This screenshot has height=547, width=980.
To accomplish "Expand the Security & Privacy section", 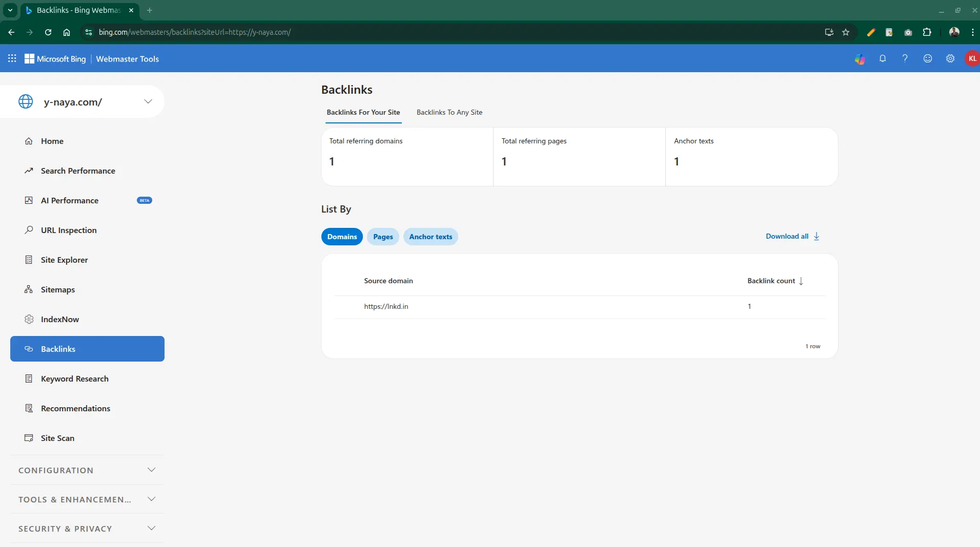I will [87, 529].
